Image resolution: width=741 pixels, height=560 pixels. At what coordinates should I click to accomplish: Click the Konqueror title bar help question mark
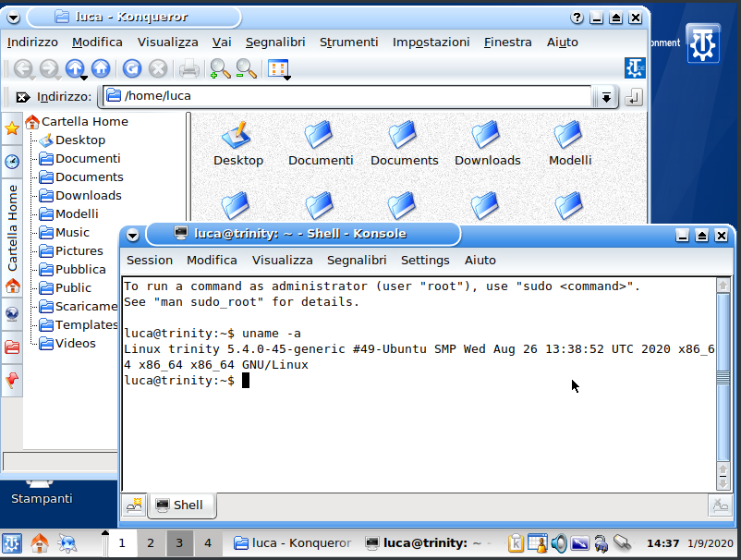pyautogui.click(x=577, y=18)
